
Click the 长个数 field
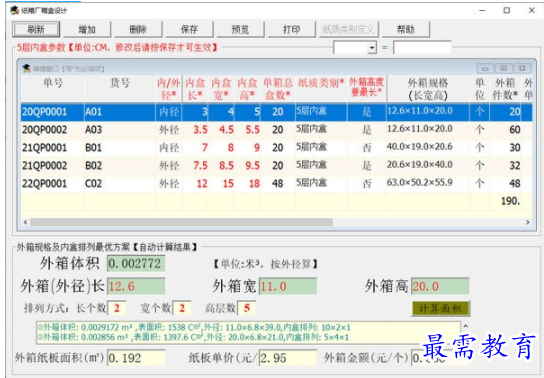(x=117, y=308)
